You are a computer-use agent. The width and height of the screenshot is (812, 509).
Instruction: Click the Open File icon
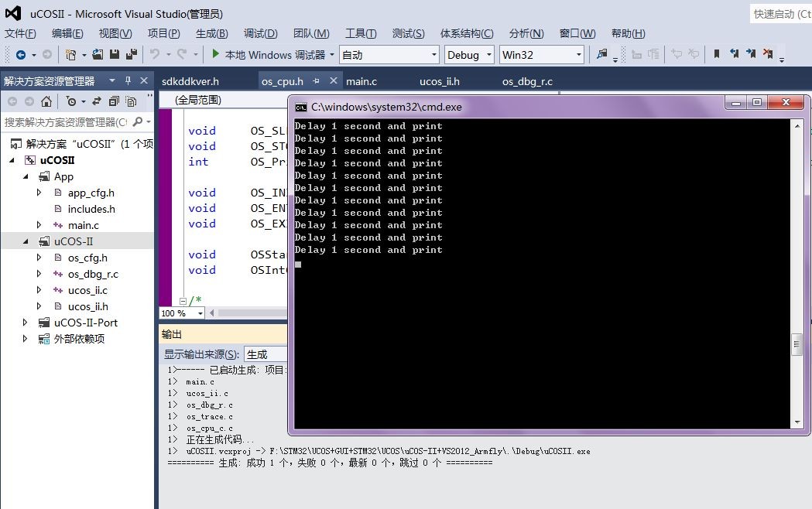[98, 54]
